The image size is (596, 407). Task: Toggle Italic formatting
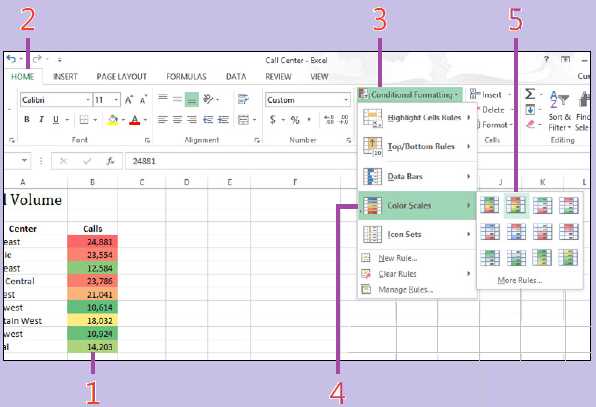pyautogui.click(x=41, y=119)
